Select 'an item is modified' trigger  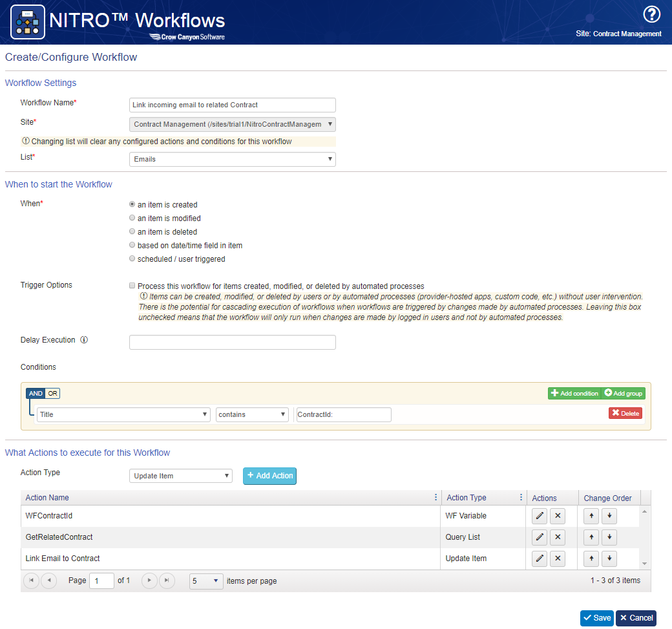[132, 218]
